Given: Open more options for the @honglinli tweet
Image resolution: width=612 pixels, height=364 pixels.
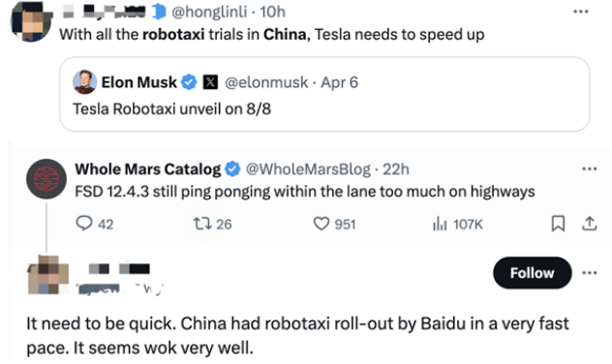Looking at the screenshot, I should pos(581,12).
